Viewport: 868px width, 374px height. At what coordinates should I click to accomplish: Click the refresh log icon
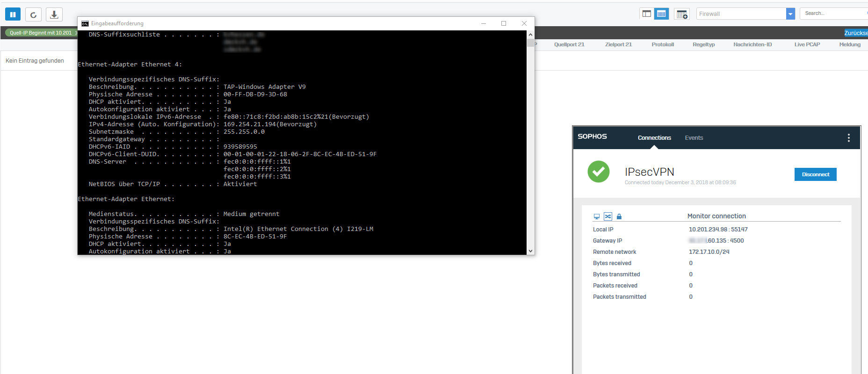(33, 14)
